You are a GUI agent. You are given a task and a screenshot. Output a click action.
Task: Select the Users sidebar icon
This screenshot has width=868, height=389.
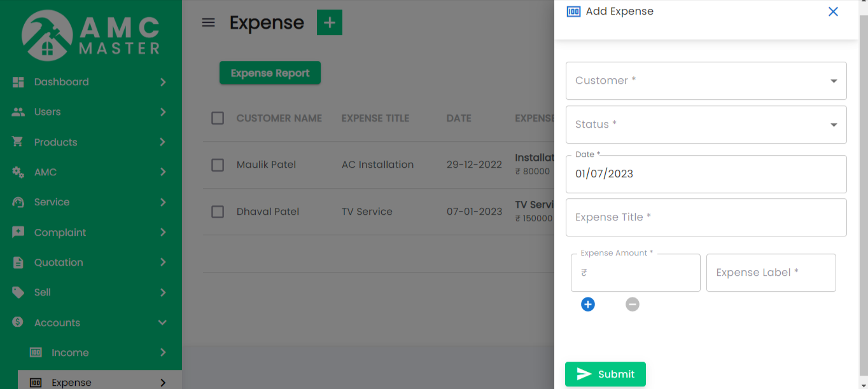coord(18,112)
